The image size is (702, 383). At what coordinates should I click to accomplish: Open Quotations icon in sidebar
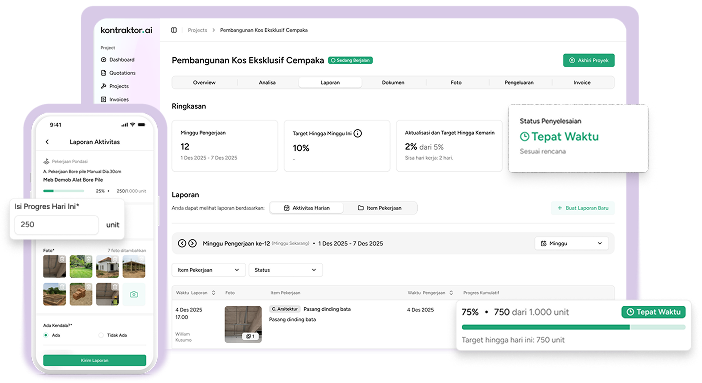(x=103, y=73)
